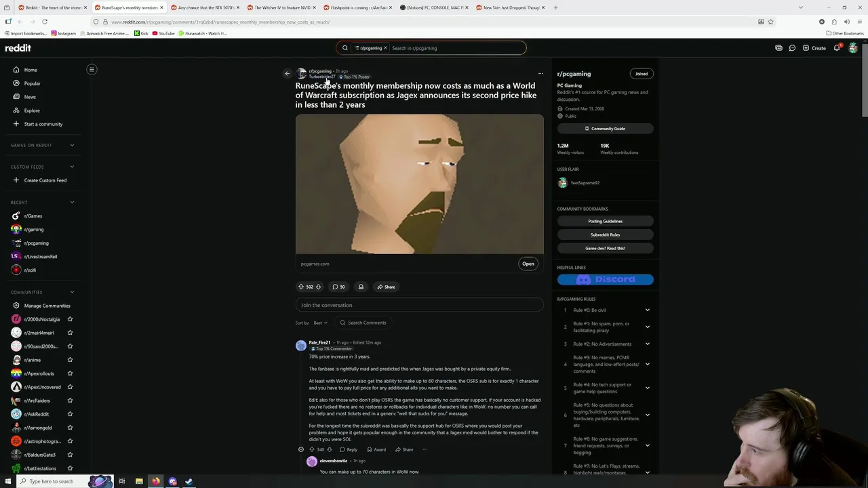Screen dimensions: 868x488
Task: Open a new browser tab
Action: coord(555,7)
